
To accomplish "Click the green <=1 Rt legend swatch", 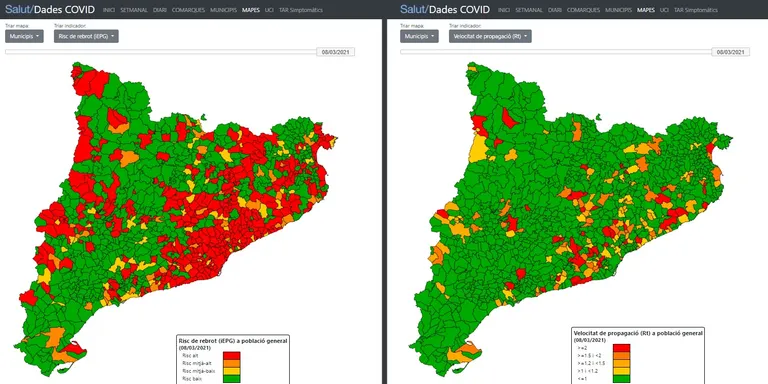I will (621, 379).
